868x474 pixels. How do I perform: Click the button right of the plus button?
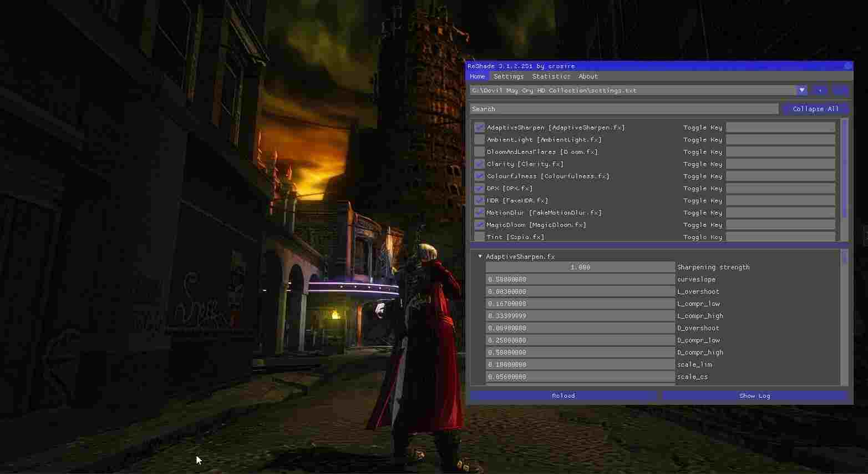pos(841,90)
